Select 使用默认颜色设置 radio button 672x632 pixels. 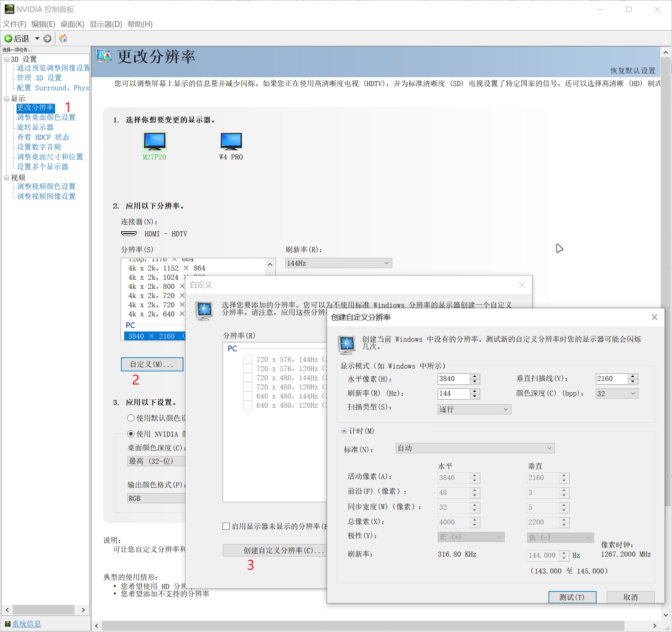coord(131,418)
